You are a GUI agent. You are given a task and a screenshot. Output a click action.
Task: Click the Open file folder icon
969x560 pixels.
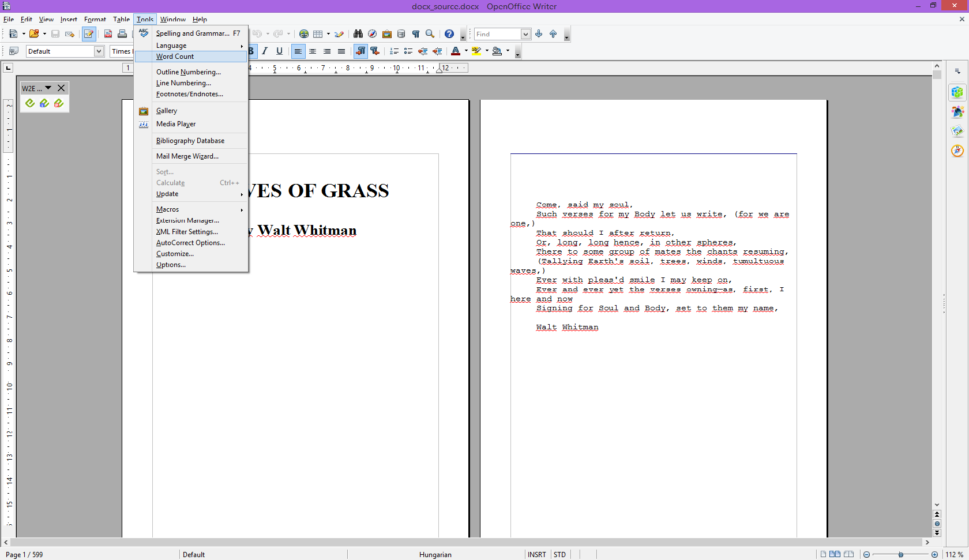tap(34, 34)
